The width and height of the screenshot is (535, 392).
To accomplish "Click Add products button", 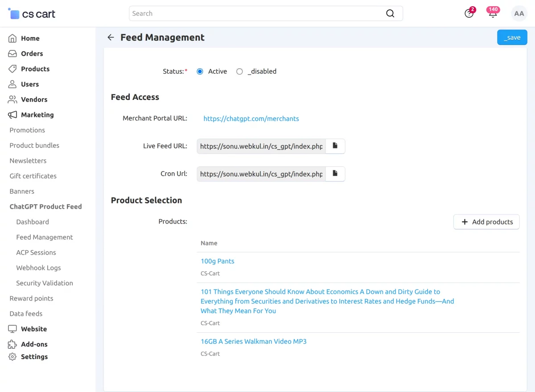I will 486,222.
